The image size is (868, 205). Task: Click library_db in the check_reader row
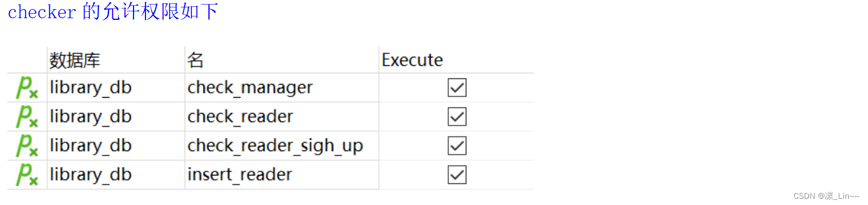click(91, 116)
